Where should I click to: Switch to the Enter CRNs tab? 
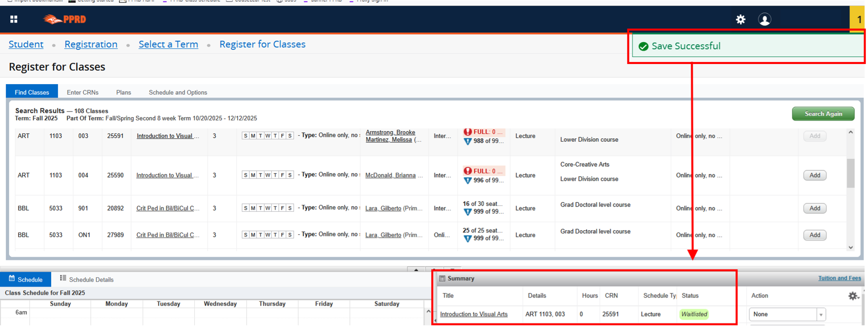(x=83, y=92)
